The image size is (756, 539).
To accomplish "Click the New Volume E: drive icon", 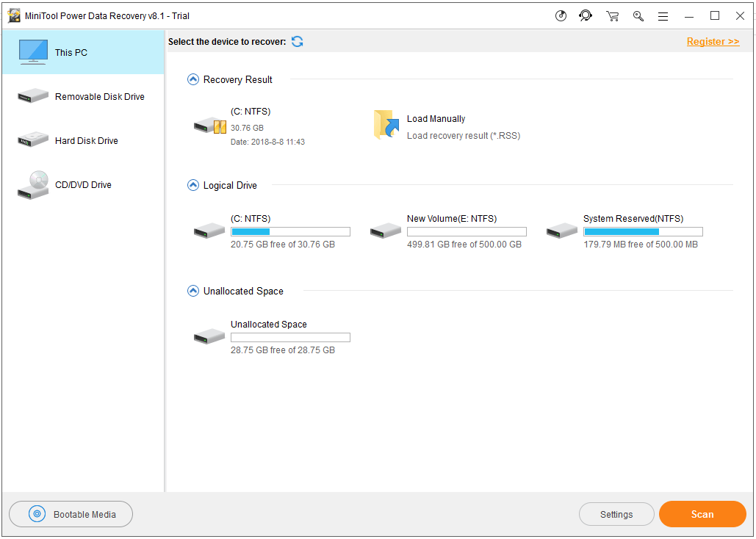I will (x=386, y=231).
